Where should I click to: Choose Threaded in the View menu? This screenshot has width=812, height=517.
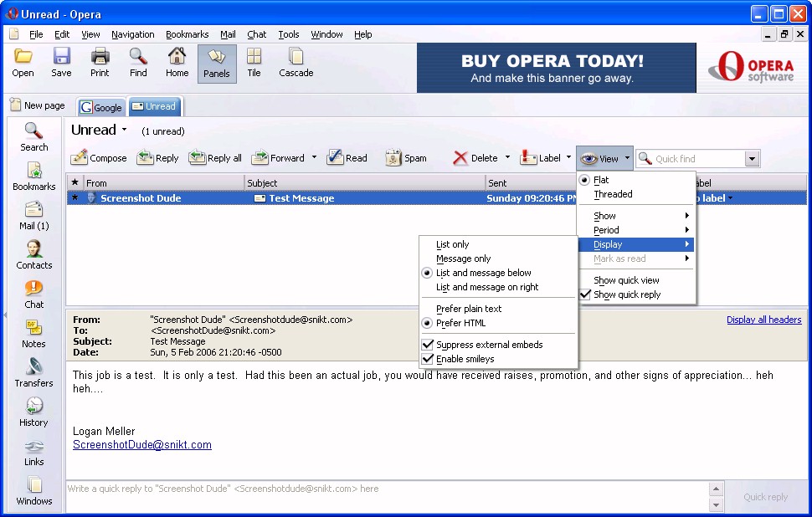613,194
